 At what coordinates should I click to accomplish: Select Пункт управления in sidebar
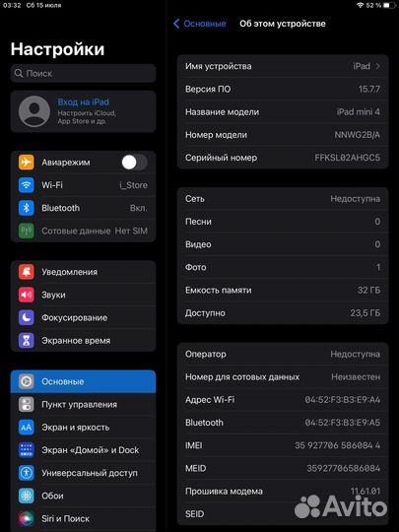click(x=83, y=405)
